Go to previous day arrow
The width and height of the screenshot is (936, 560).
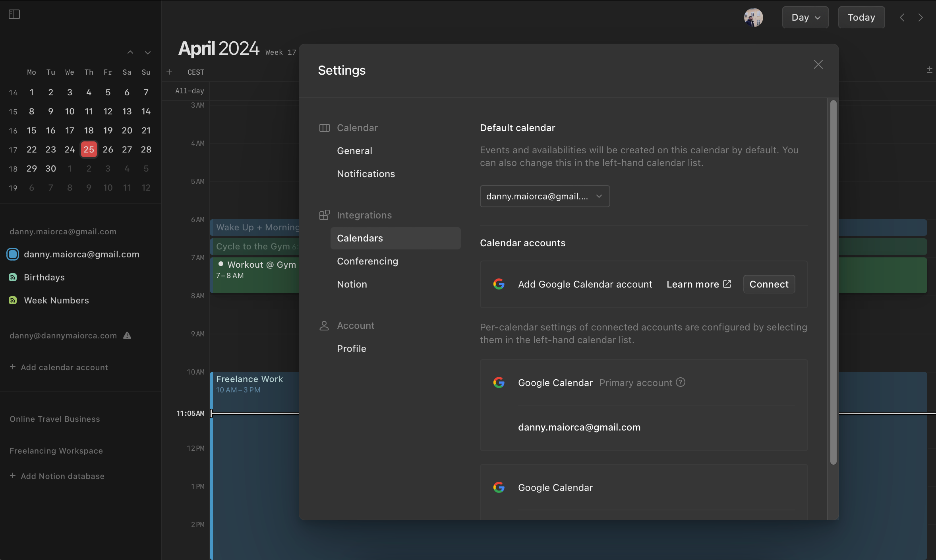point(902,17)
